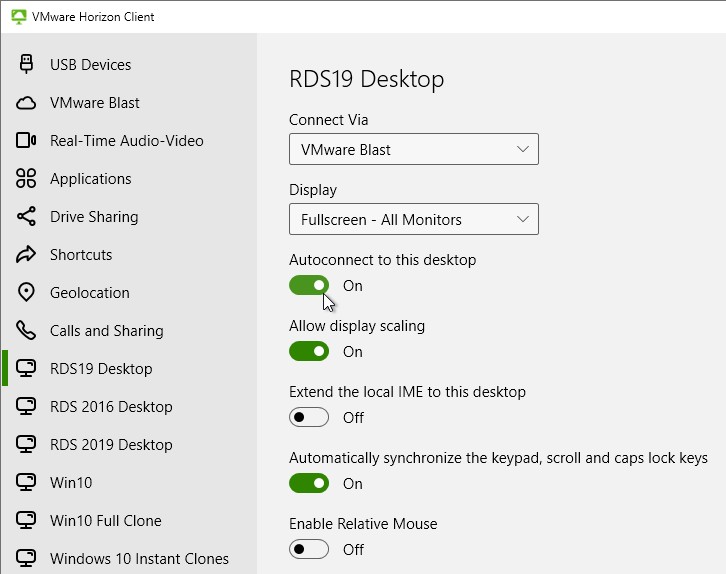Click the Fullscreen - All Monitors chevron

(x=523, y=219)
